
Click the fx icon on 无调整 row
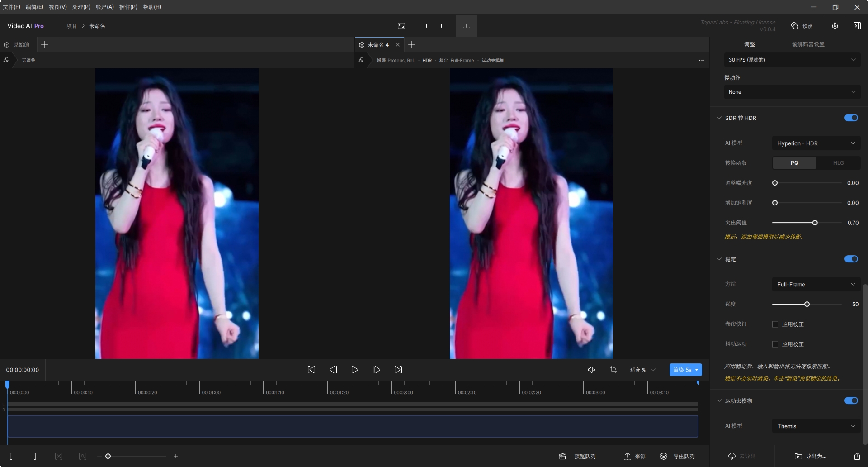[6, 60]
